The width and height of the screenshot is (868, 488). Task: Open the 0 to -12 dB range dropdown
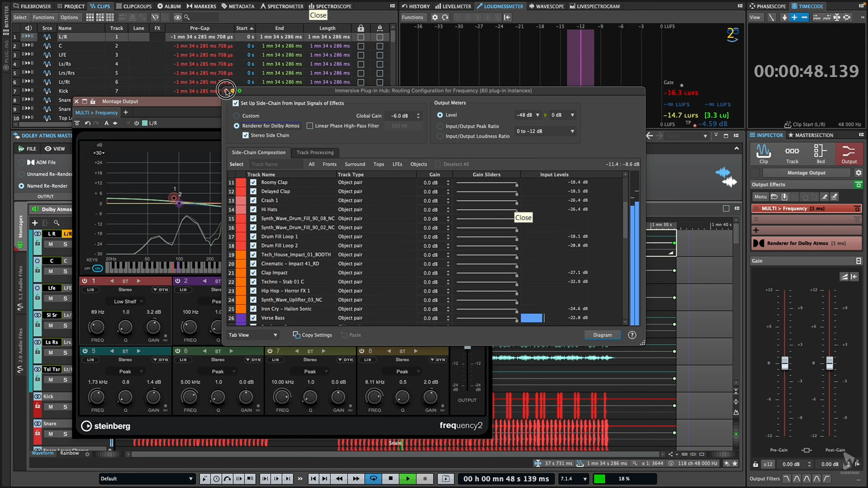click(x=545, y=131)
